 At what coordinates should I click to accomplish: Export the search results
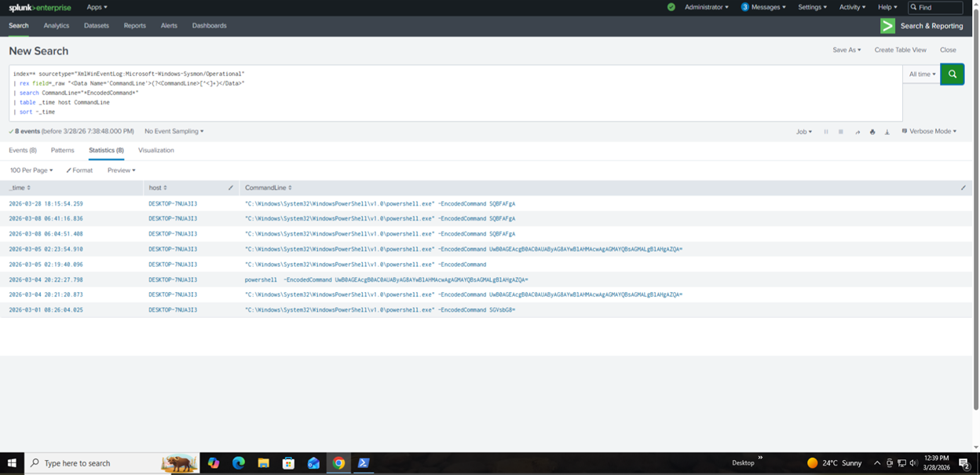pyautogui.click(x=887, y=132)
